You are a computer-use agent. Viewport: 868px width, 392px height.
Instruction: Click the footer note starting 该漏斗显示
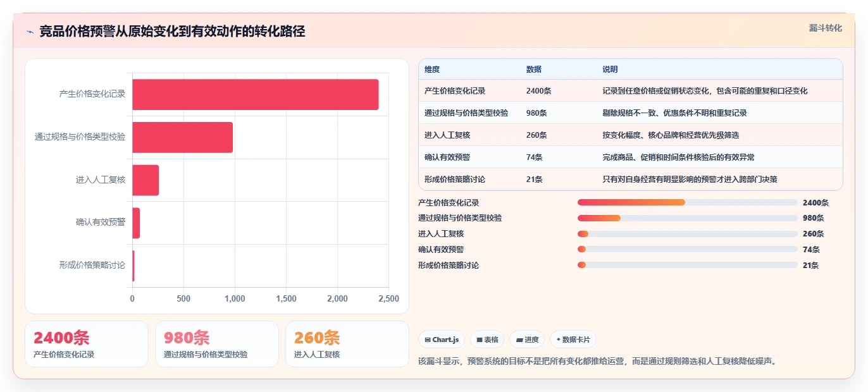(597, 362)
